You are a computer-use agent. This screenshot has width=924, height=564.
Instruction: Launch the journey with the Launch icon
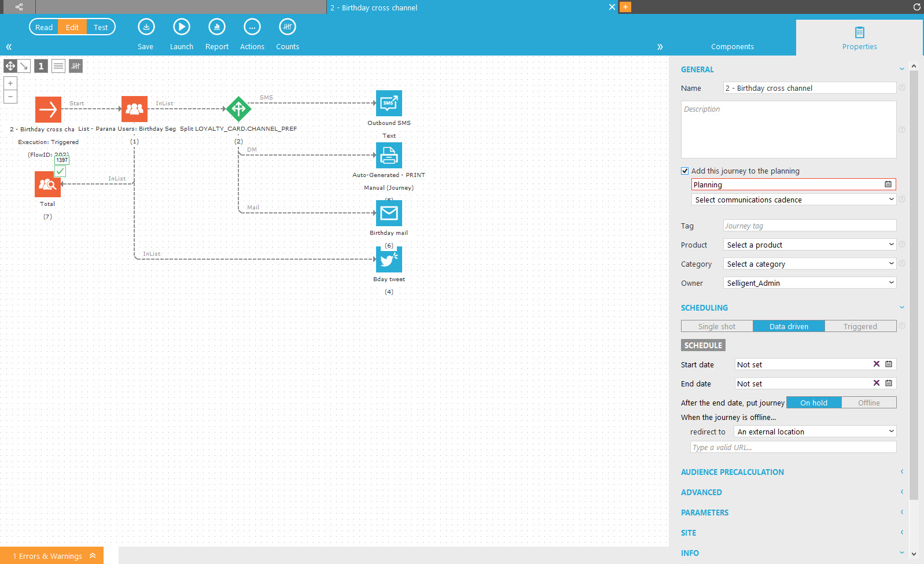pos(182,27)
